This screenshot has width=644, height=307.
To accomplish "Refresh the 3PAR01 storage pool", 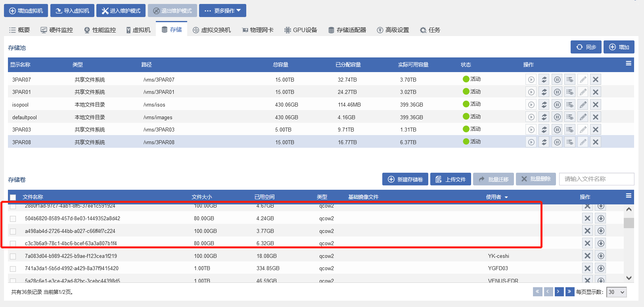I will pos(544,92).
